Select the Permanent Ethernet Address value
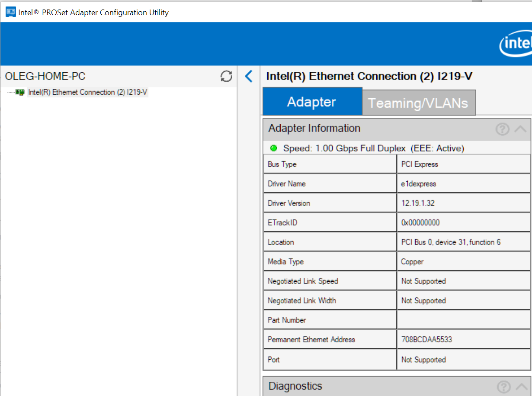The width and height of the screenshot is (532, 396). [426, 340]
